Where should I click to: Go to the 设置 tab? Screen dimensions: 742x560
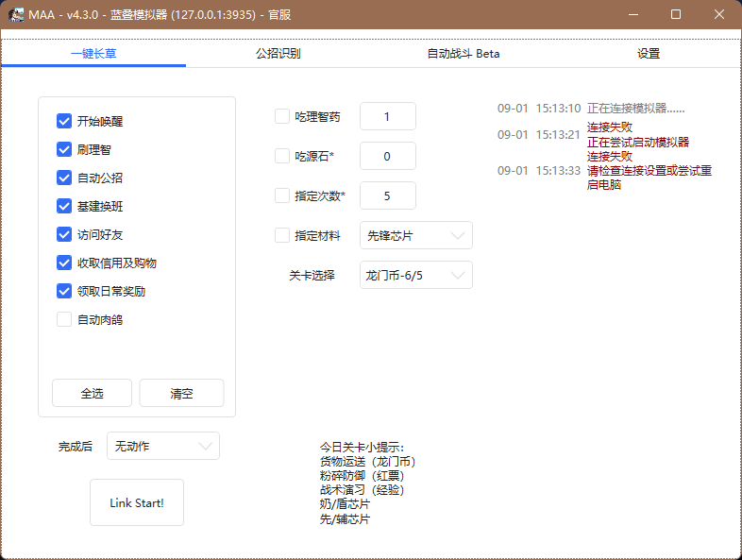tap(649, 54)
